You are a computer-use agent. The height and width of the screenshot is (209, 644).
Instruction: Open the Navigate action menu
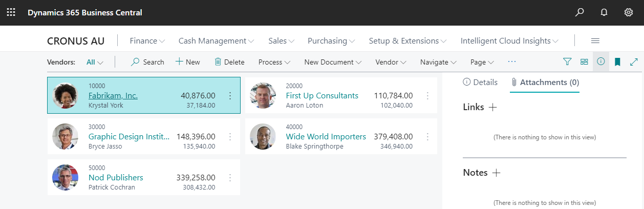click(x=438, y=62)
